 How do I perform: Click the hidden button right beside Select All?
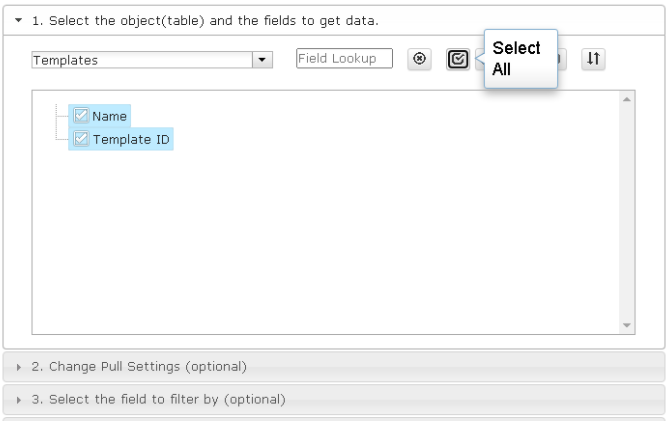[479, 59]
